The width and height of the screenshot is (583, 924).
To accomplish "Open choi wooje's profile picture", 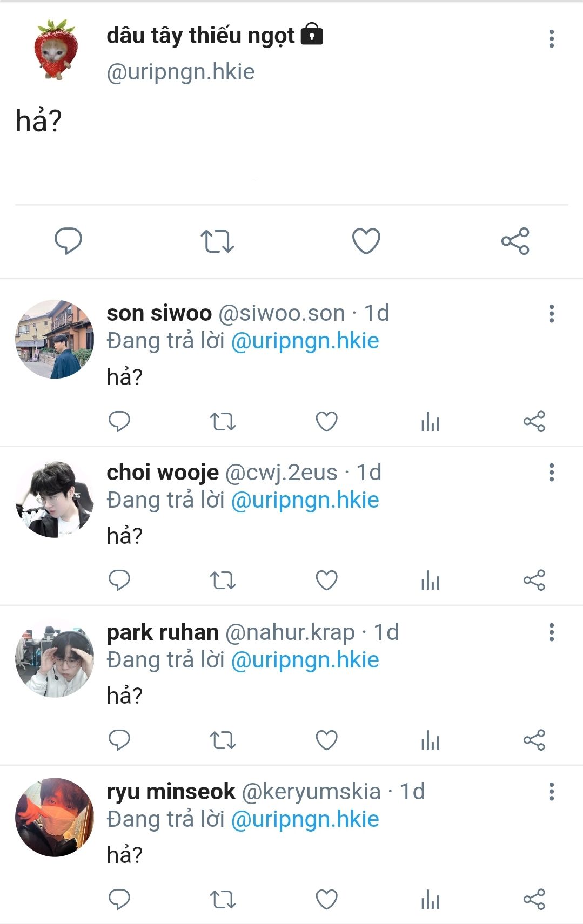I will coord(55,499).
